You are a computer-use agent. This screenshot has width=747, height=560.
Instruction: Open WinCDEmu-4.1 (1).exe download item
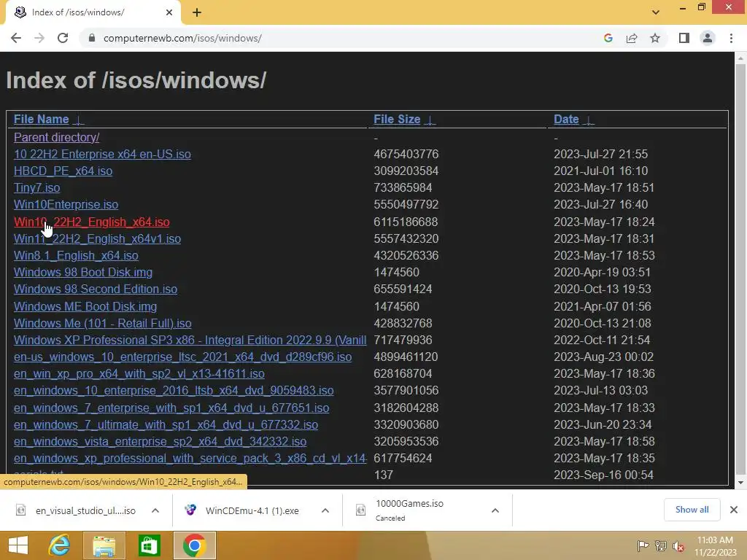(x=244, y=510)
